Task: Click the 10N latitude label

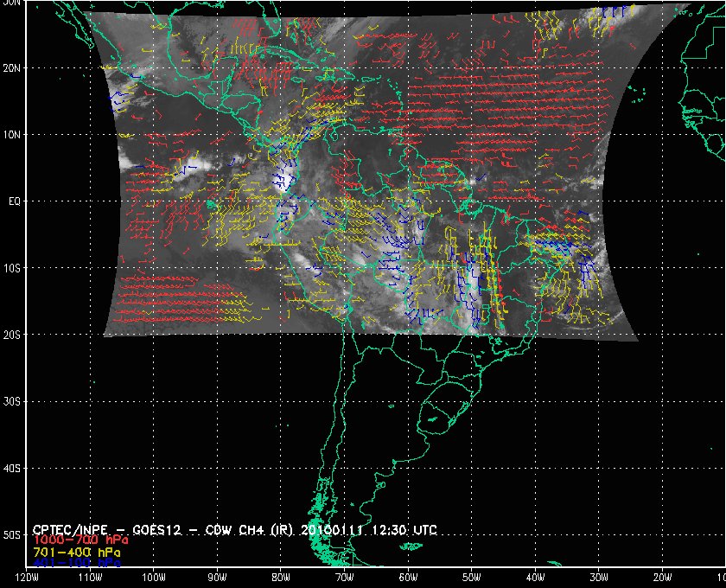Action: pyautogui.click(x=12, y=135)
